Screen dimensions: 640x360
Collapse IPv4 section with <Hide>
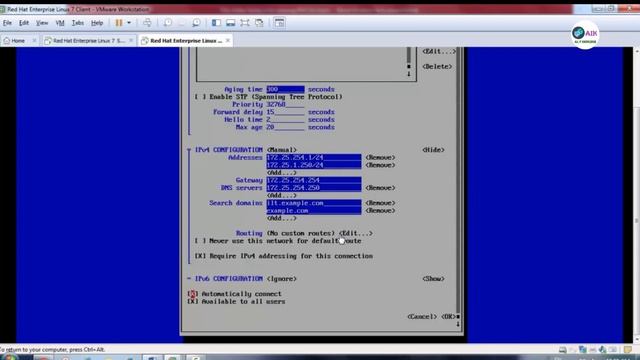(433, 150)
